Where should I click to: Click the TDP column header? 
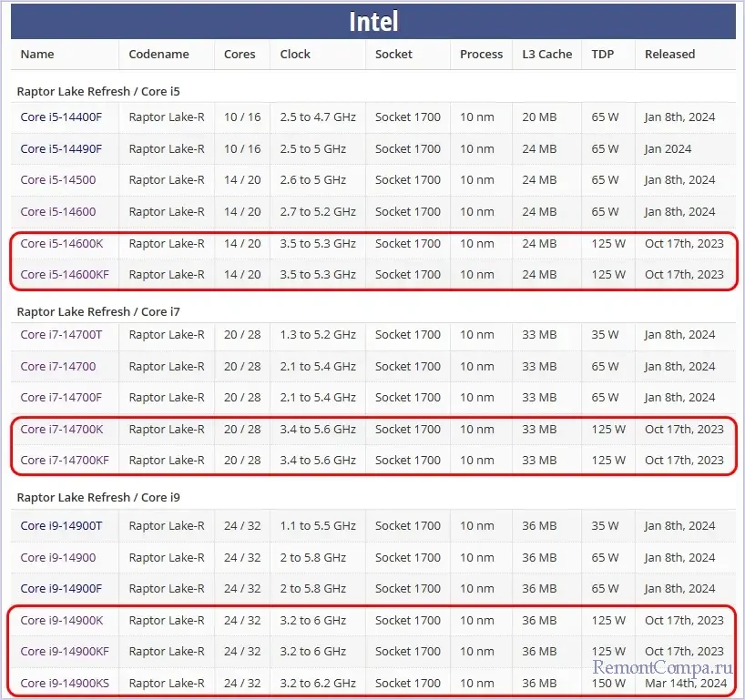(x=602, y=55)
